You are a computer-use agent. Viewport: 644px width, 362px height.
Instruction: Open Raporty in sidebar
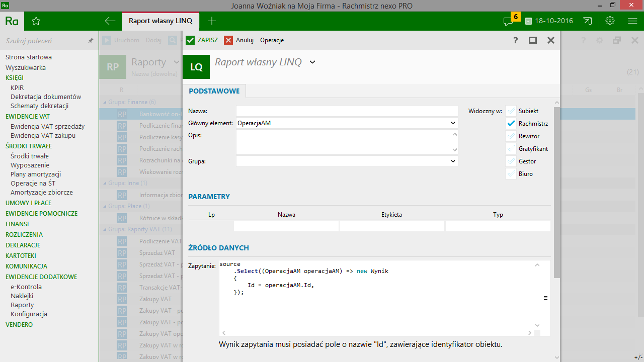[22, 305]
